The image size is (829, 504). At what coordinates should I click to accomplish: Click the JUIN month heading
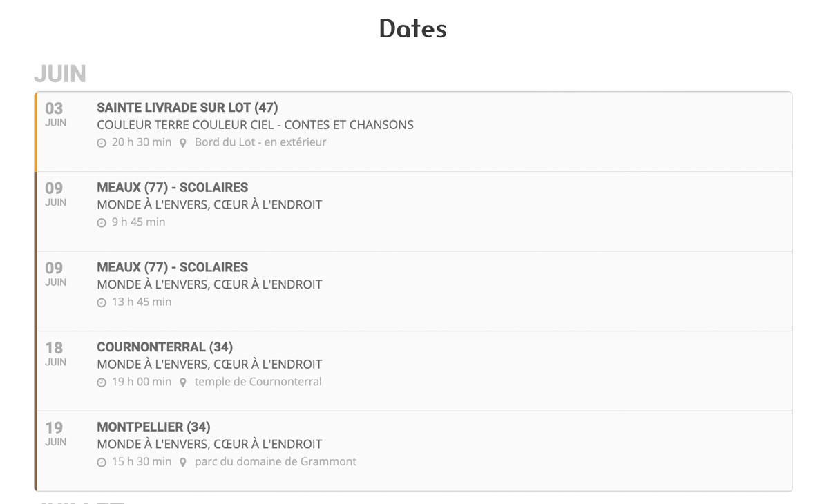[60, 74]
